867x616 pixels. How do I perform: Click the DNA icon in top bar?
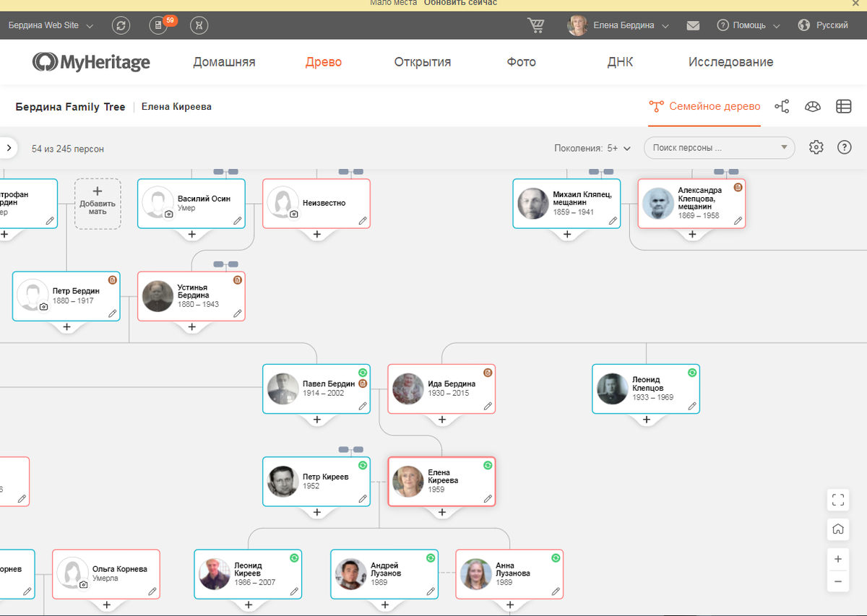tap(199, 25)
